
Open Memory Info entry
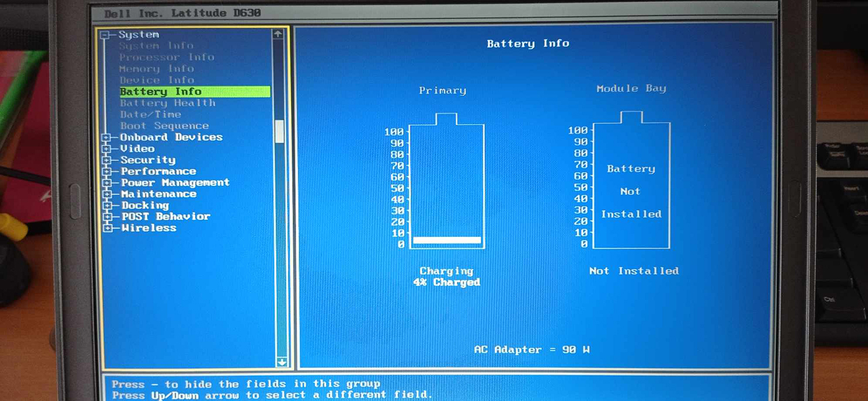pos(157,69)
